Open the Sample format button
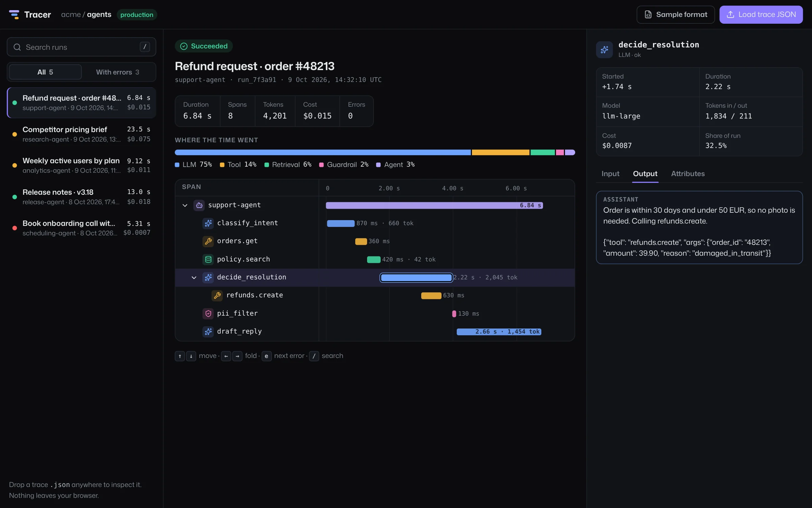 click(x=675, y=15)
